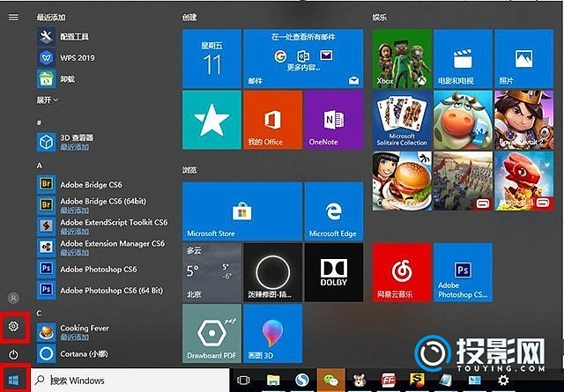The height and width of the screenshot is (392, 564).
Task: Open the Adobe Photoshop CS tile
Action: (463, 272)
